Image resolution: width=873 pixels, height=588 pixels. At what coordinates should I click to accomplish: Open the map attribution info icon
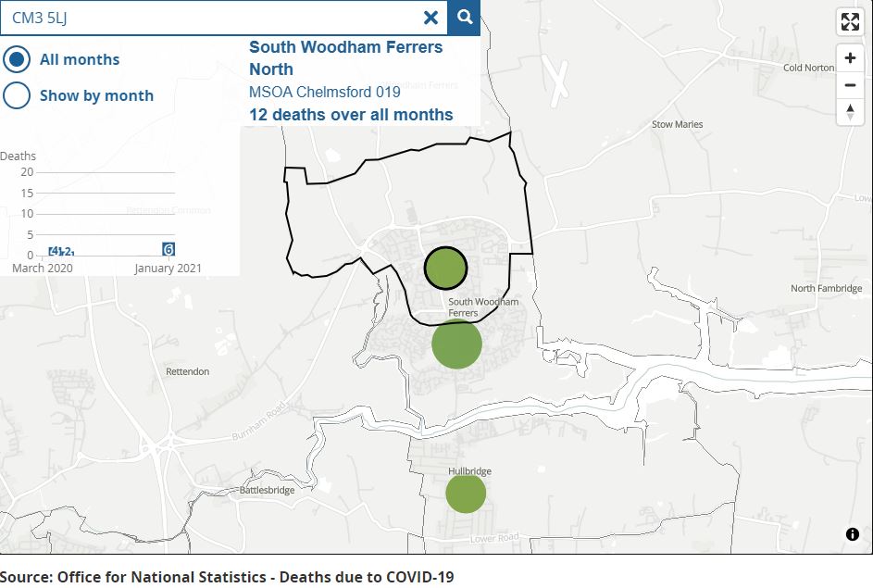852,534
